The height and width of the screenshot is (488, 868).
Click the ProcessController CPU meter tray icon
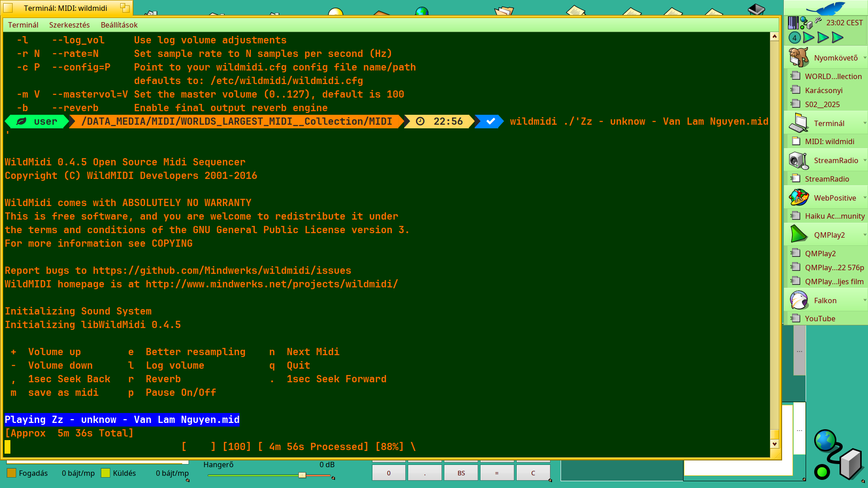tap(793, 23)
